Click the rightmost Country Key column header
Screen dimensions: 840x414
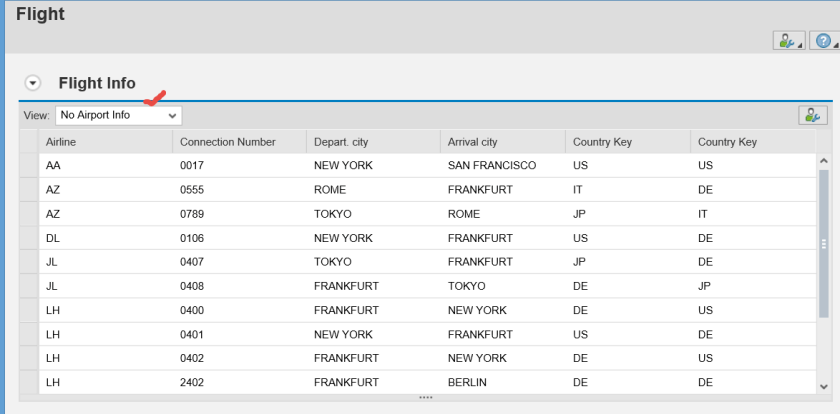pos(750,142)
